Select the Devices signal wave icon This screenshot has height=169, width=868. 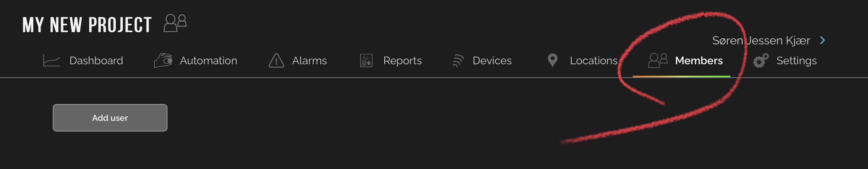(458, 60)
